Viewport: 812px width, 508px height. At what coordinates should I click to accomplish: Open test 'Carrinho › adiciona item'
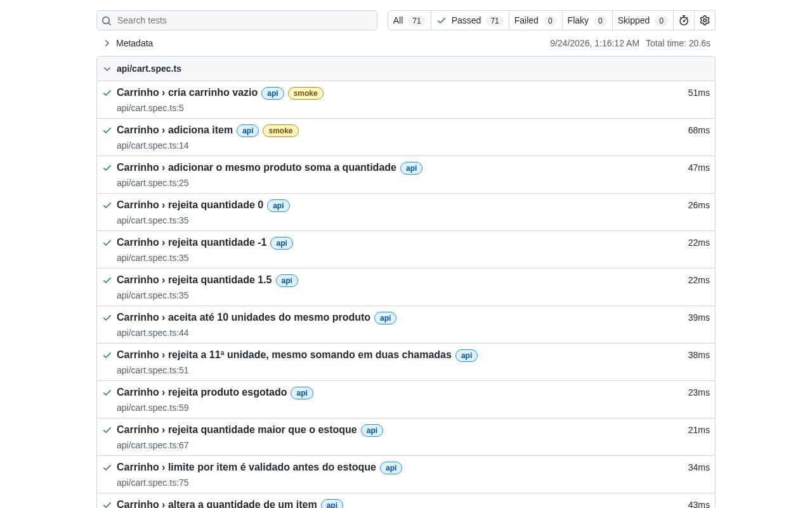[x=174, y=130]
